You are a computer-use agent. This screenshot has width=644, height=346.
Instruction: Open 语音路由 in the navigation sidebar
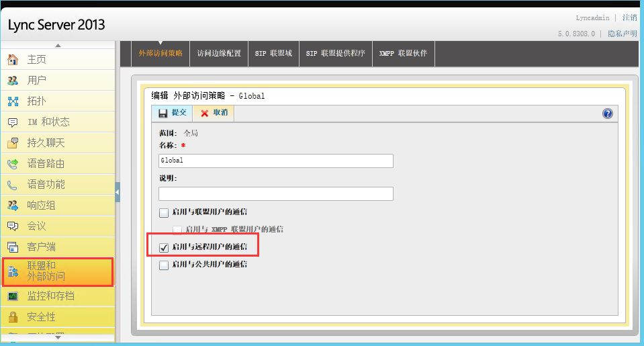(58, 164)
